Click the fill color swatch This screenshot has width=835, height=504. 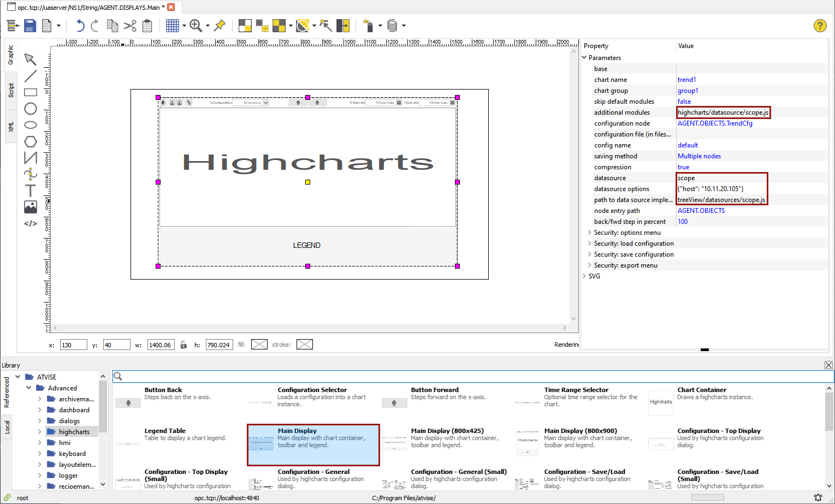(259, 345)
